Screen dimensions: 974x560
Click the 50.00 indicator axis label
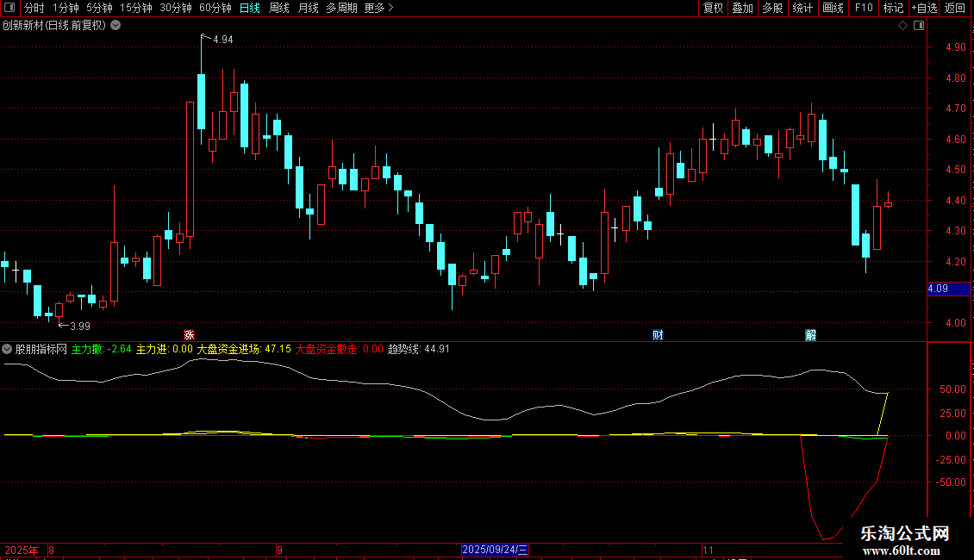click(x=952, y=389)
